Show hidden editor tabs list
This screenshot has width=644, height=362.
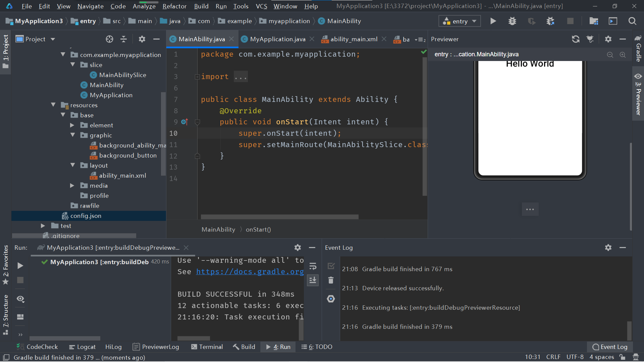click(420, 40)
